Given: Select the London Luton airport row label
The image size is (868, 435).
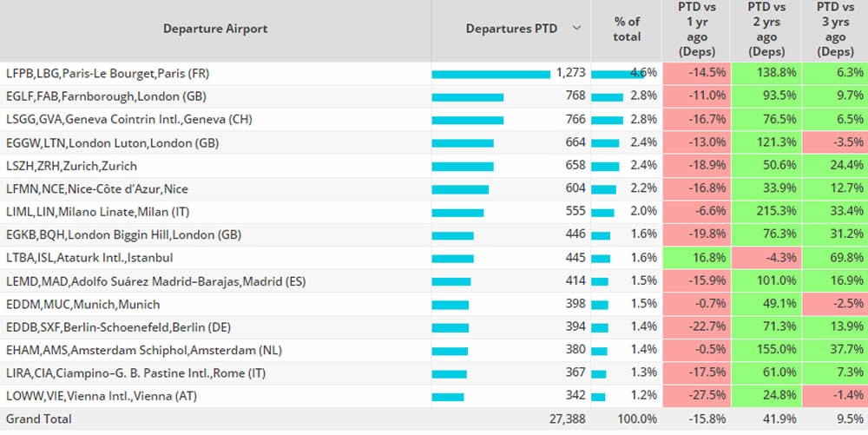Looking at the screenshot, I should tap(112, 142).
